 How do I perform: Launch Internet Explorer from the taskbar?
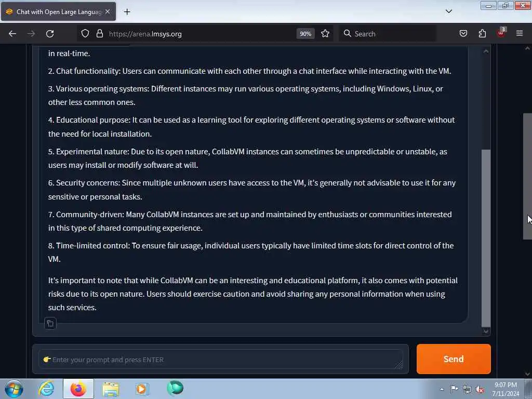click(x=46, y=389)
